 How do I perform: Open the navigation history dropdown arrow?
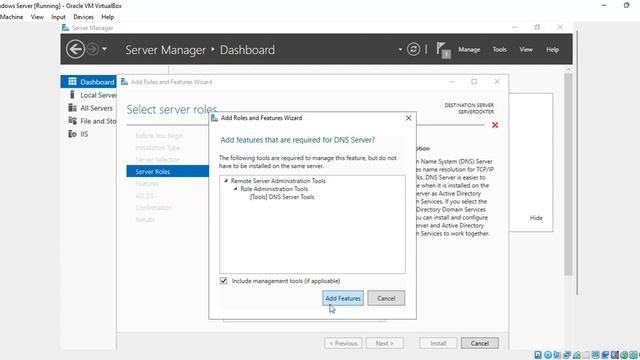104,49
